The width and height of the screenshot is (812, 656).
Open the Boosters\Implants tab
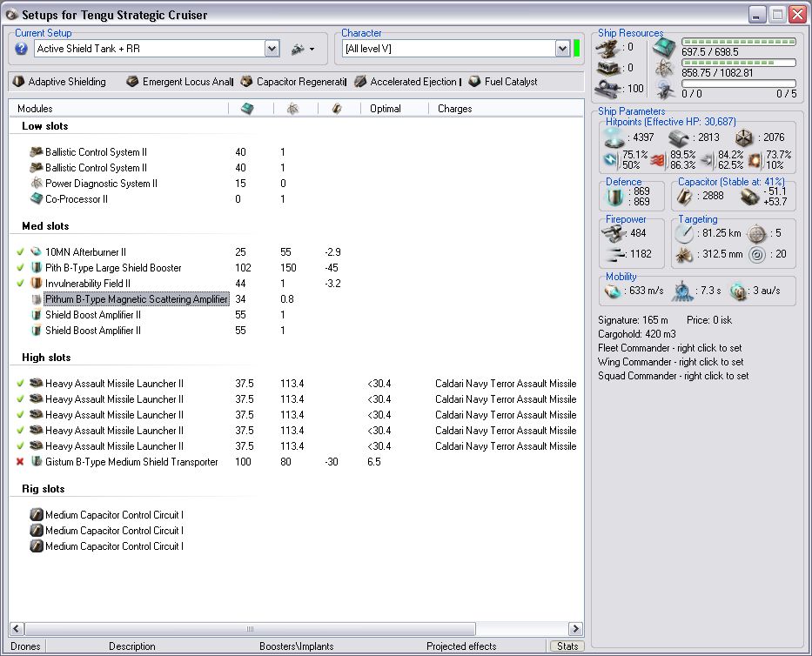pyautogui.click(x=296, y=646)
